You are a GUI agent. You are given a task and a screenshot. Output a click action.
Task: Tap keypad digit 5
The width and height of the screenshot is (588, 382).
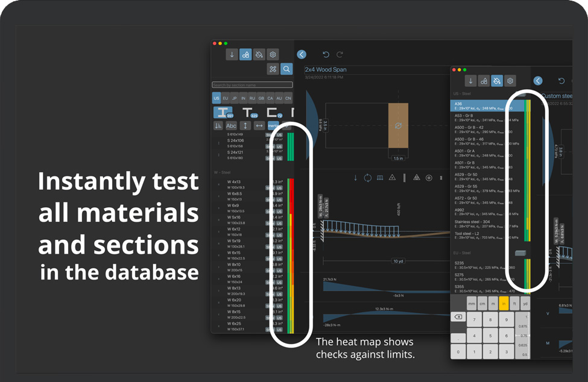click(490, 336)
